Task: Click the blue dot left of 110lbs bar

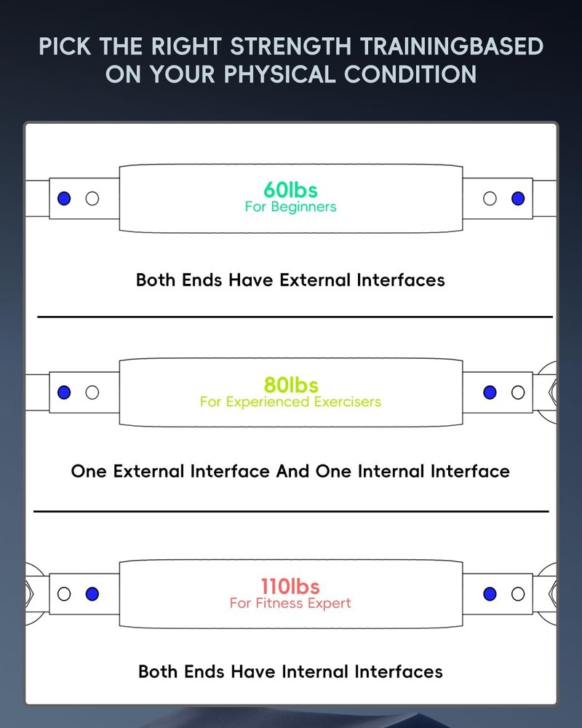Action: point(92,594)
